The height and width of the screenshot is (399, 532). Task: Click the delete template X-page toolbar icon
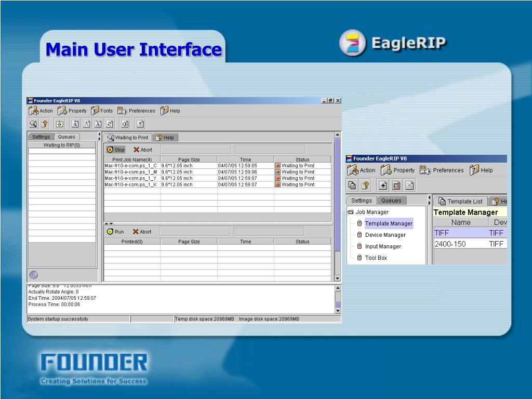click(x=409, y=185)
